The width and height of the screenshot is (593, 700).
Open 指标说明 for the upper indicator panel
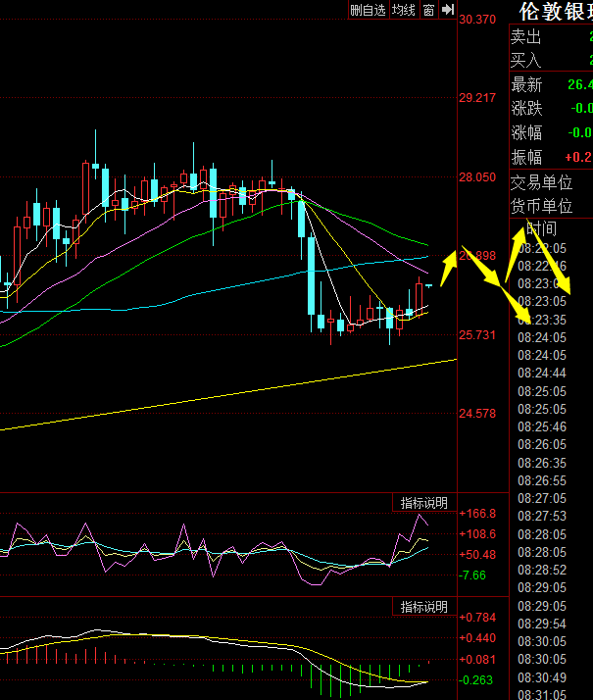point(424,503)
